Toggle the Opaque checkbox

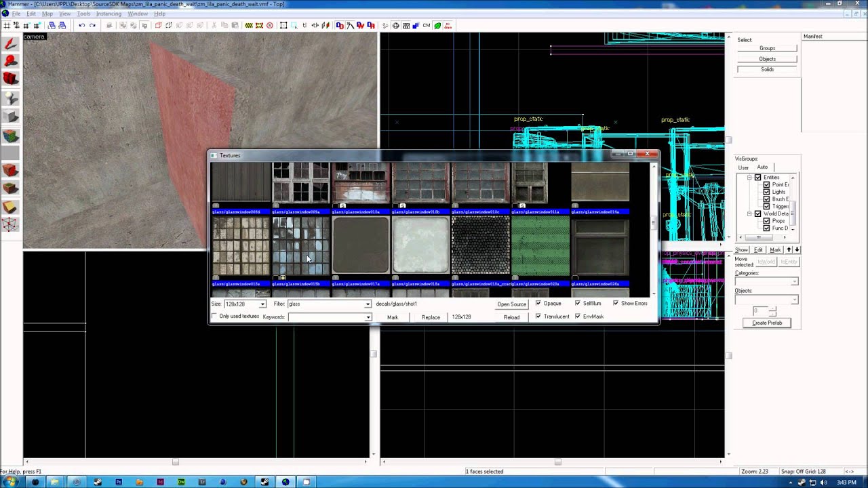(x=538, y=304)
